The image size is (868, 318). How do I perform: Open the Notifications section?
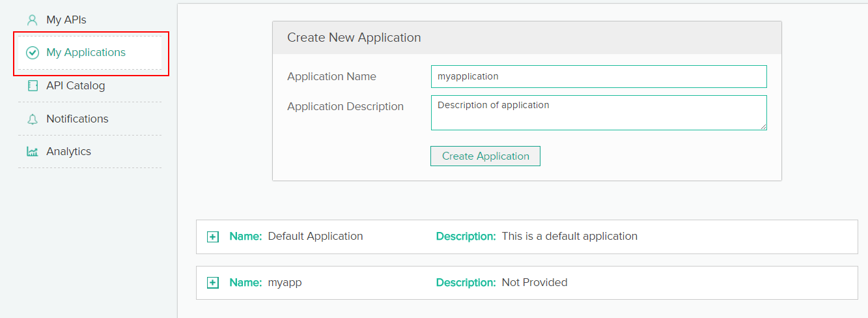[77, 119]
